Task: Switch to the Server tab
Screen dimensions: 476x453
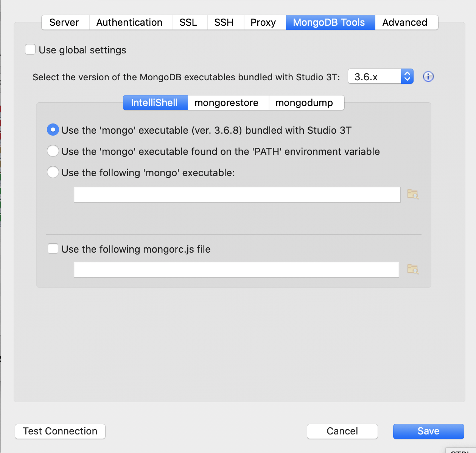Action: (x=65, y=22)
